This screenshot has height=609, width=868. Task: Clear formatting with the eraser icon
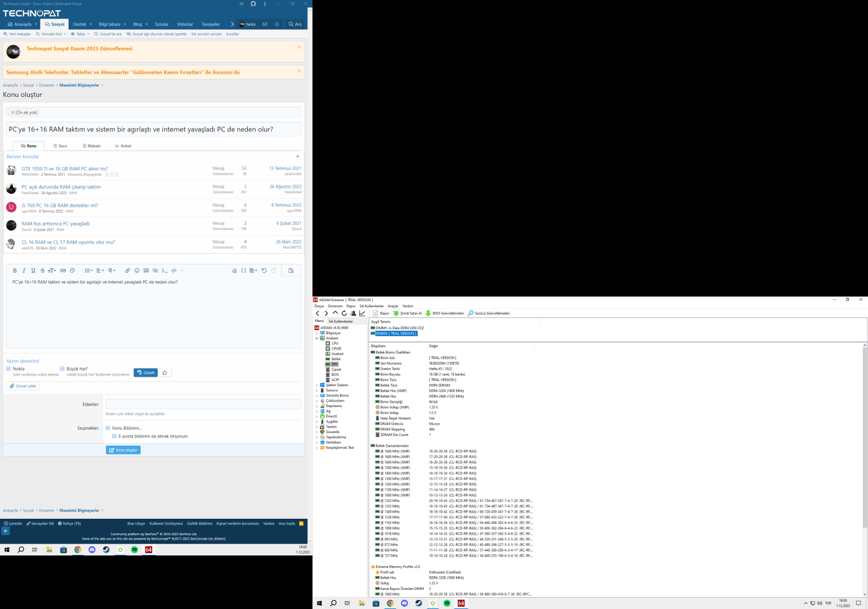pos(234,271)
